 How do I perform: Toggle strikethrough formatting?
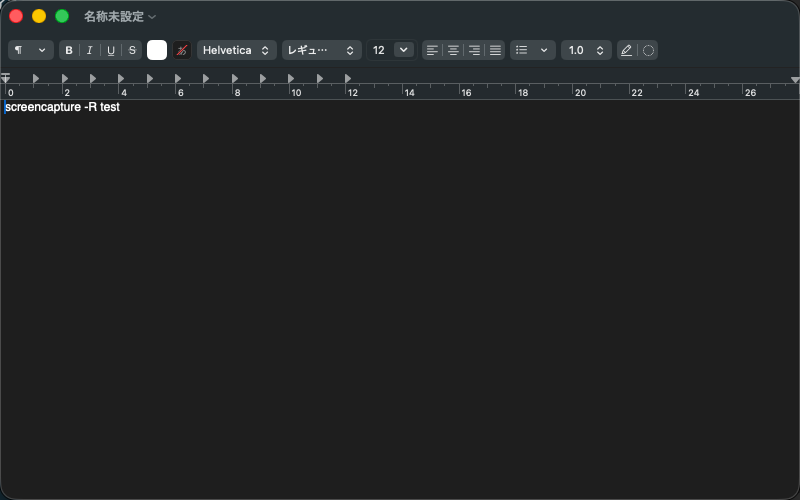pos(132,50)
